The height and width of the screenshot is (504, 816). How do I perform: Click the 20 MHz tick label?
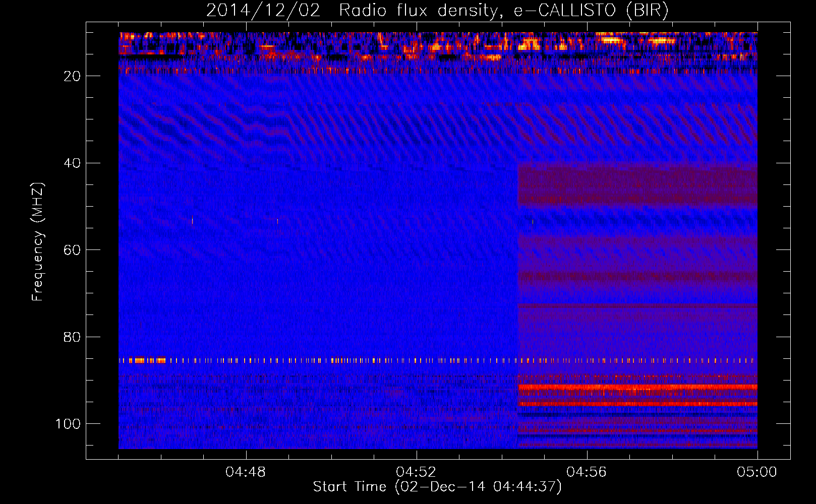[72, 76]
